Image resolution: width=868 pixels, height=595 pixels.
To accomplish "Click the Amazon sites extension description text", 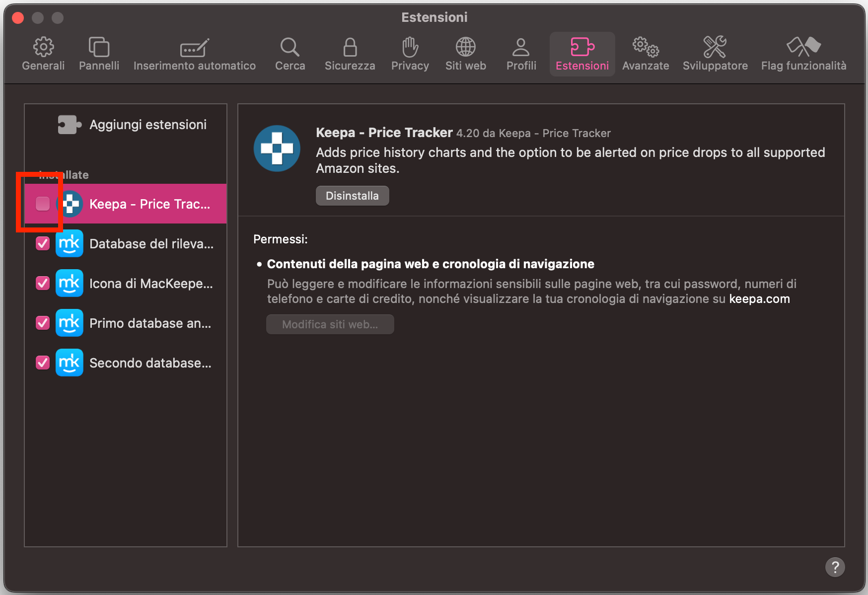I will [x=571, y=160].
